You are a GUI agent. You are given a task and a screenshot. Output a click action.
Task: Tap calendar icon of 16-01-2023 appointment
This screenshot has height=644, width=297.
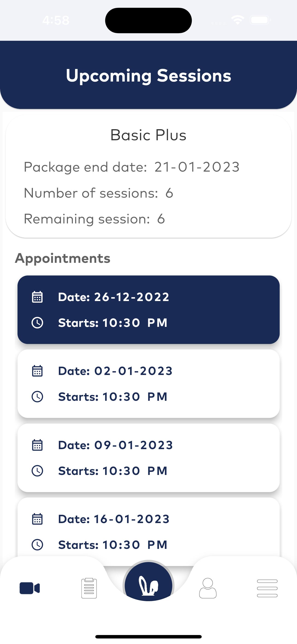37,519
